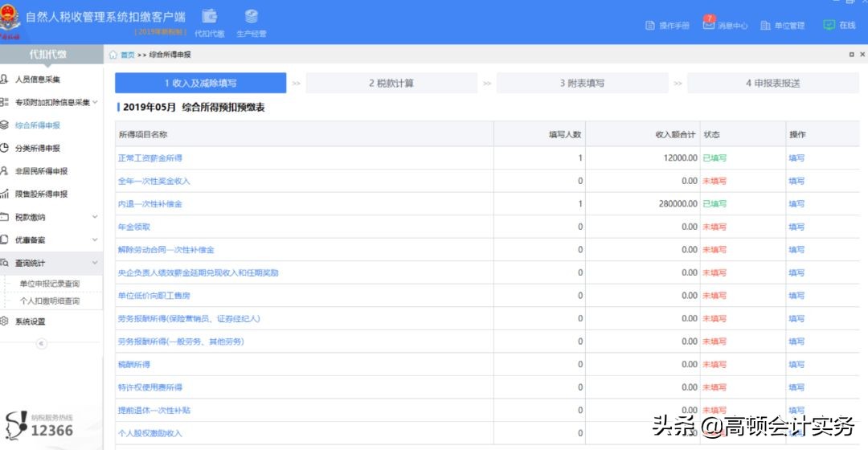868x450 pixels.
Task: Click the 非居民所得申报 sidebar icon
Action: coord(5,171)
